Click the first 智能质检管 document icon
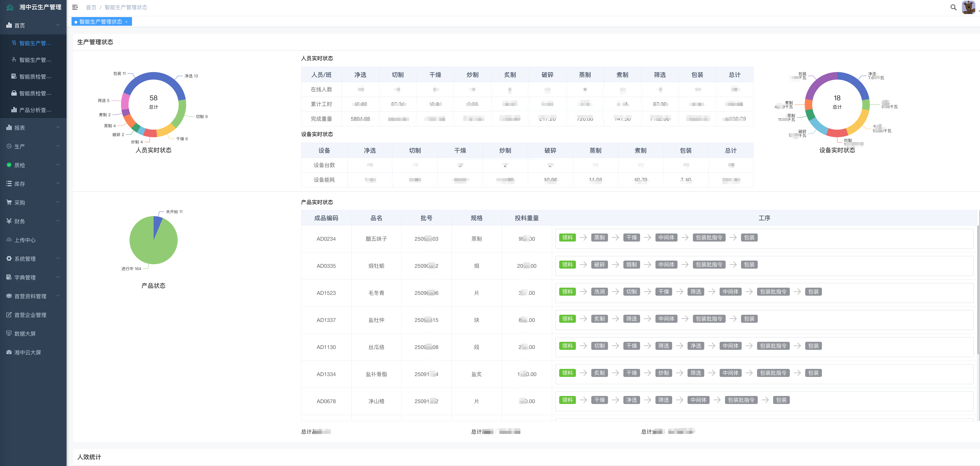Image resolution: width=980 pixels, height=466 pixels. (14, 76)
